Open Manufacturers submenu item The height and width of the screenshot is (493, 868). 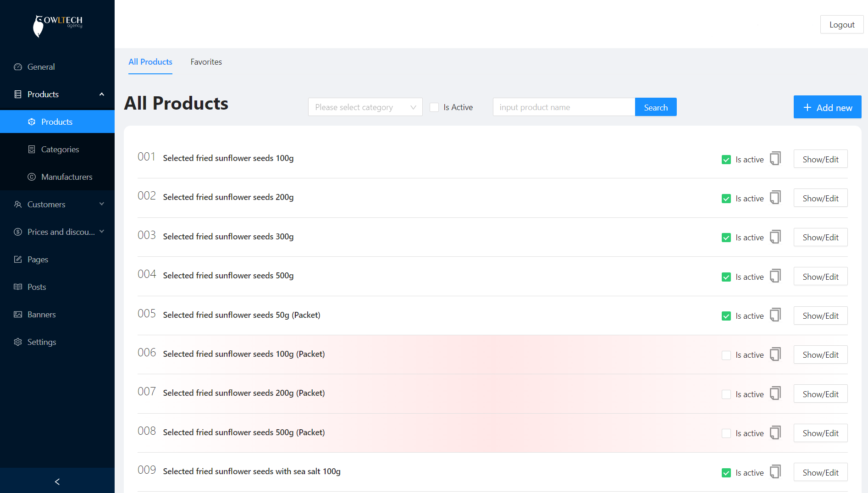pos(57,177)
